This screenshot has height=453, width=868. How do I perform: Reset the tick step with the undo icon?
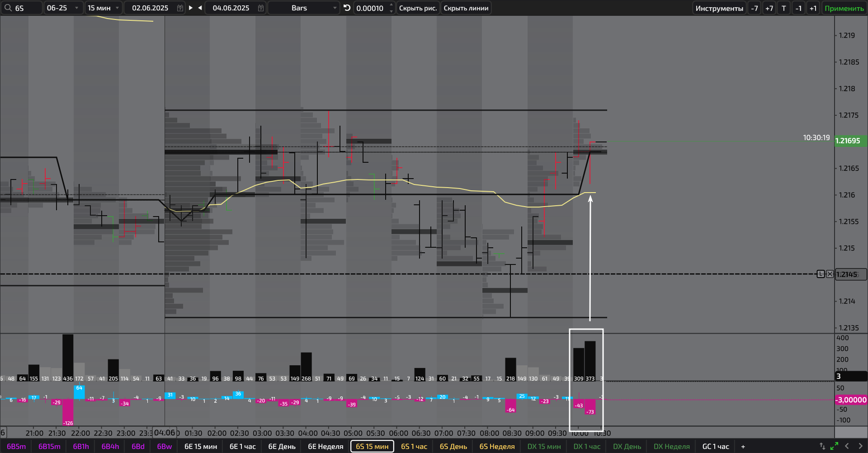point(347,8)
